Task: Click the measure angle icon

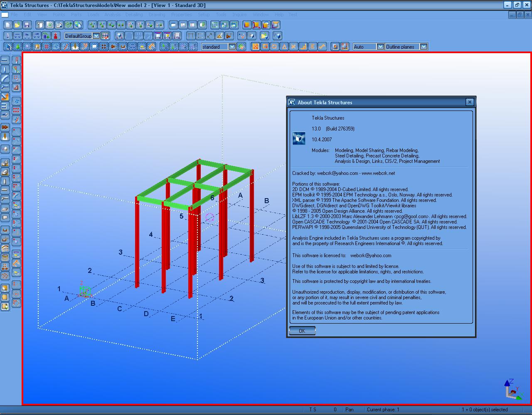Action: (x=219, y=36)
